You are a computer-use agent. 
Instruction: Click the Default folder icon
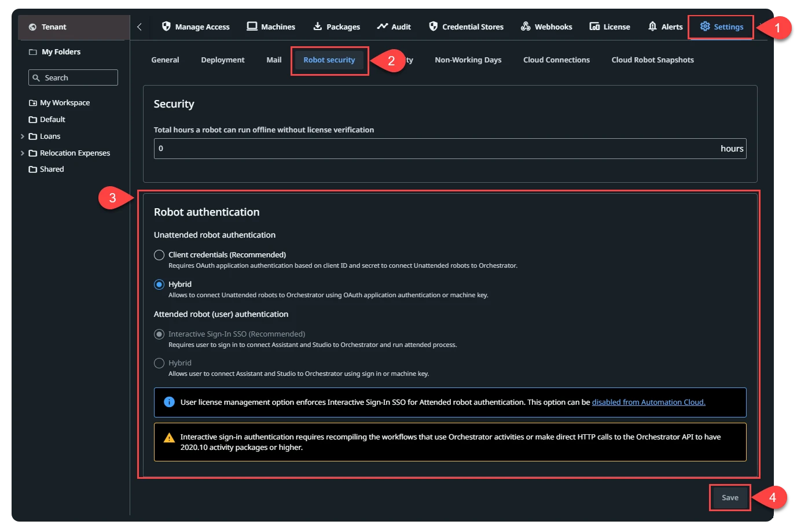tap(33, 120)
